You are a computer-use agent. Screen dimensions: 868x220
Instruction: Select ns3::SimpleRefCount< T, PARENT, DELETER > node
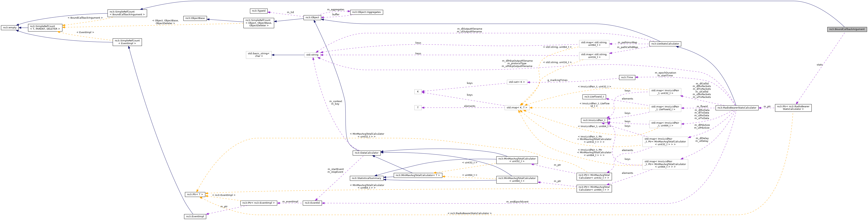tap(45, 28)
